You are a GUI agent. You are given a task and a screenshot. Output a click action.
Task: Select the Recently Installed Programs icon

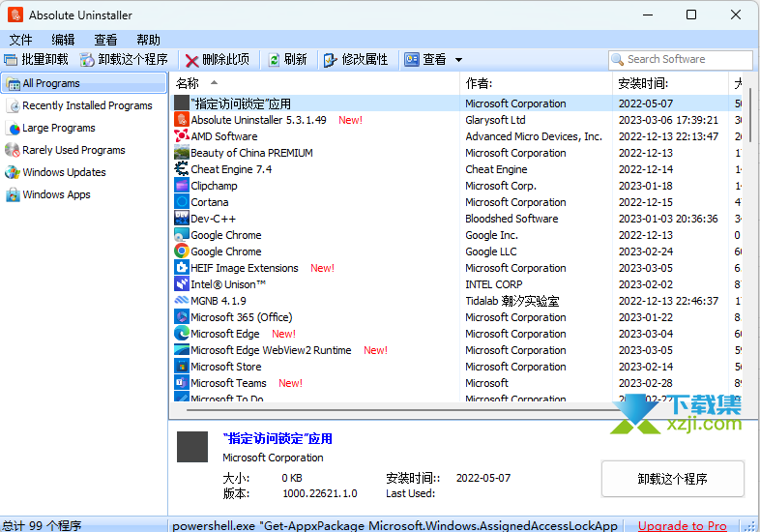pos(15,105)
